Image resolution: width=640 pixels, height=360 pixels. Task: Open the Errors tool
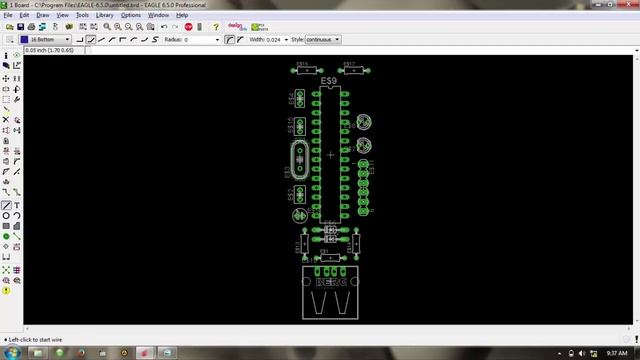click(6, 291)
